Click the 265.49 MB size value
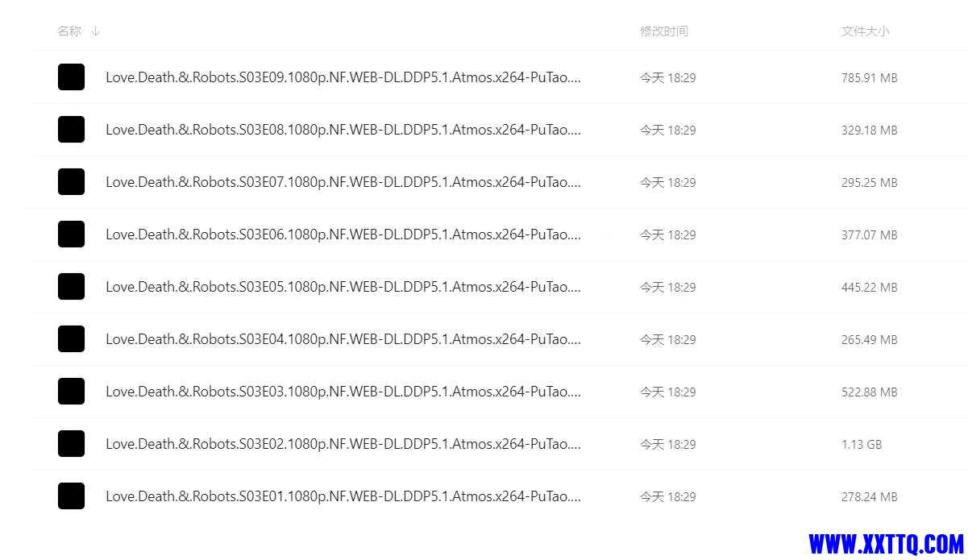The width and height of the screenshot is (968, 560). pyautogui.click(x=869, y=340)
